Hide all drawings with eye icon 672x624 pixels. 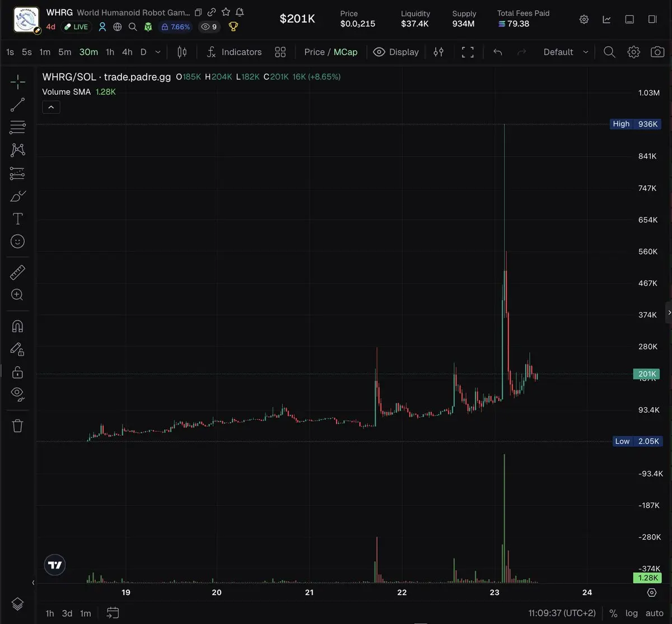pos(17,394)
